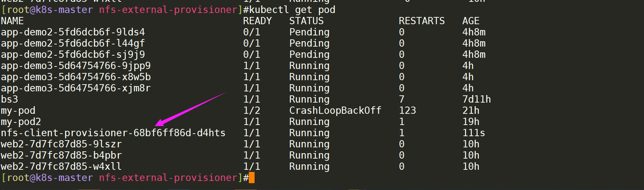Select pod app-demo3-5d64754766-x8w5b
Screen dimensions: 644x190
pyautogui.click(x=76, y=77)
